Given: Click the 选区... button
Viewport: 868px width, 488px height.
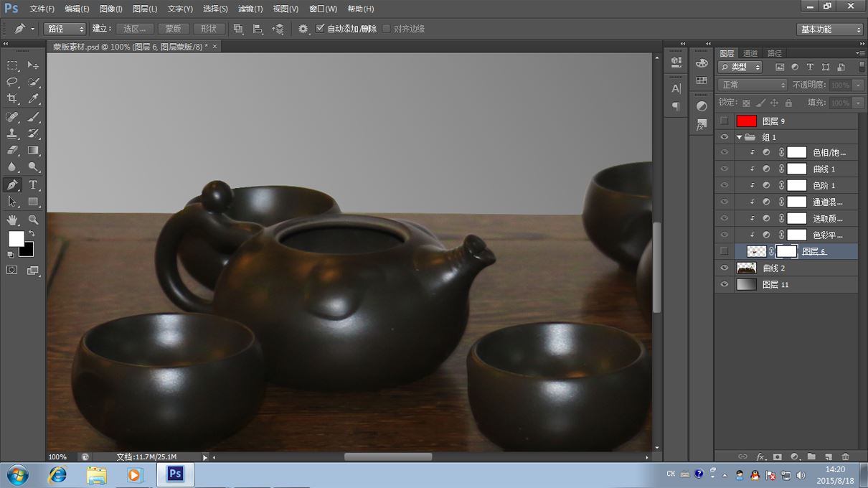Looking at the screenshot, I should [134, 29].
